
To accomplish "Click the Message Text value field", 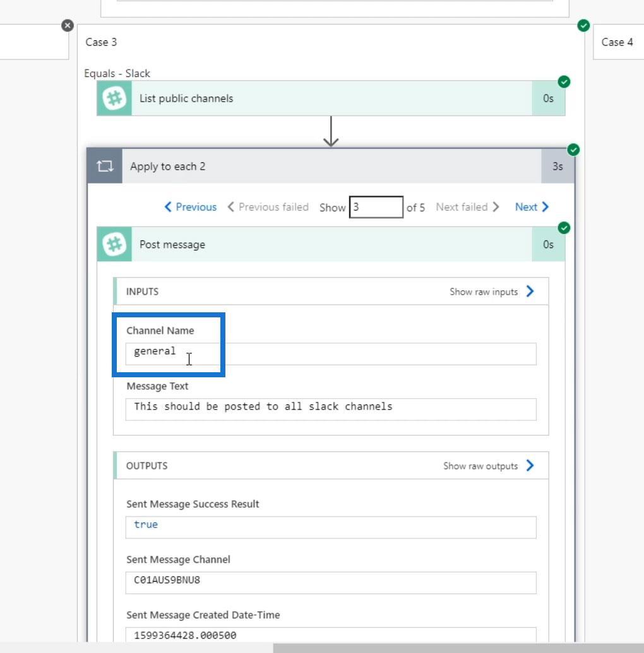I will [x=331, y=409].
